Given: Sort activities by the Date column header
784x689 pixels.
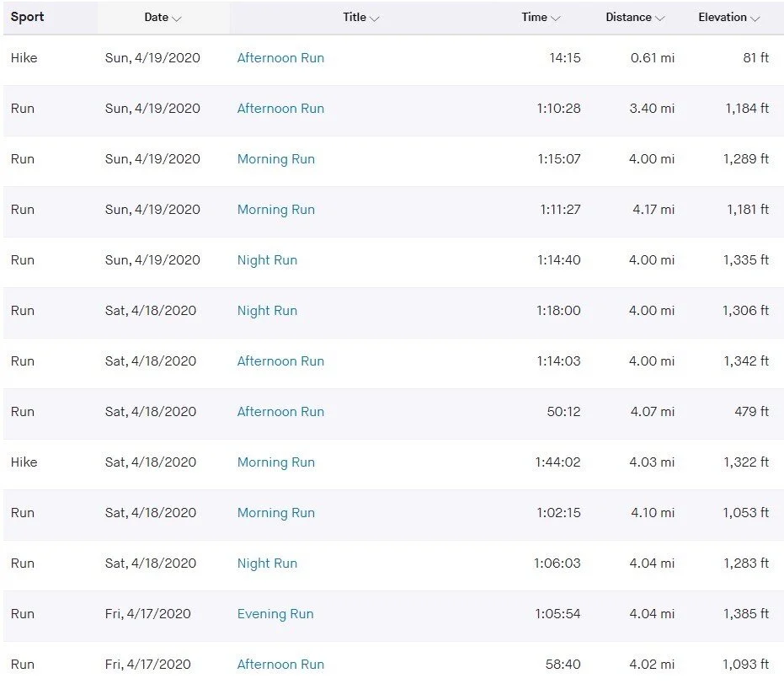Looking at the screenshot, I should coord(163,18).
